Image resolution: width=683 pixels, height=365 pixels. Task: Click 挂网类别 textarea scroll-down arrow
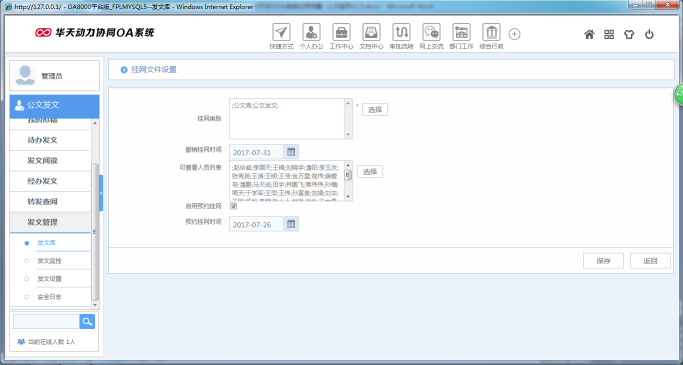point(348,135)
